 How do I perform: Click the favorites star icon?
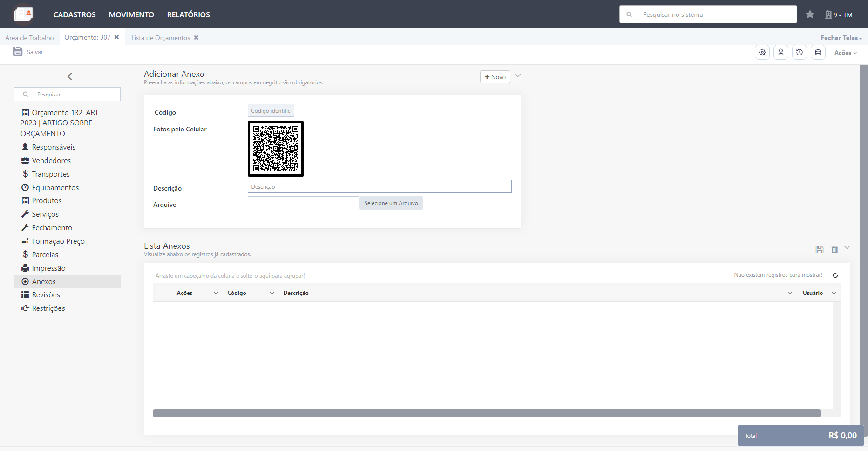[810, 14]
